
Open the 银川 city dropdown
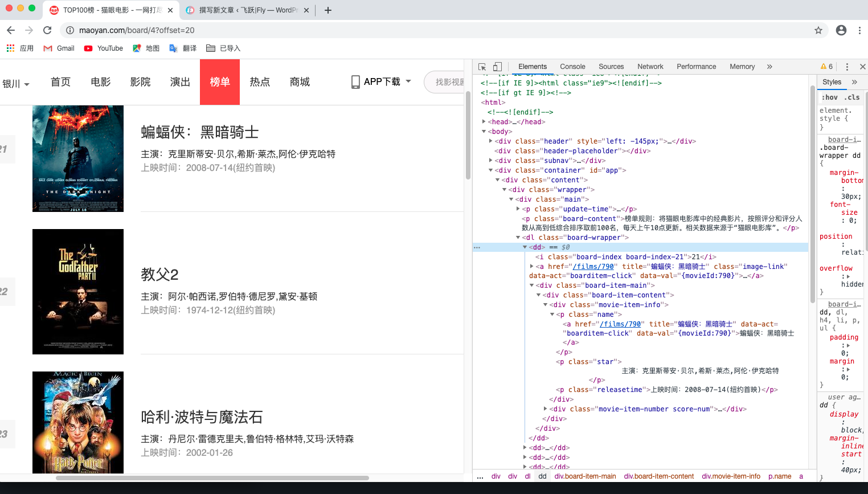pos(16,84)
